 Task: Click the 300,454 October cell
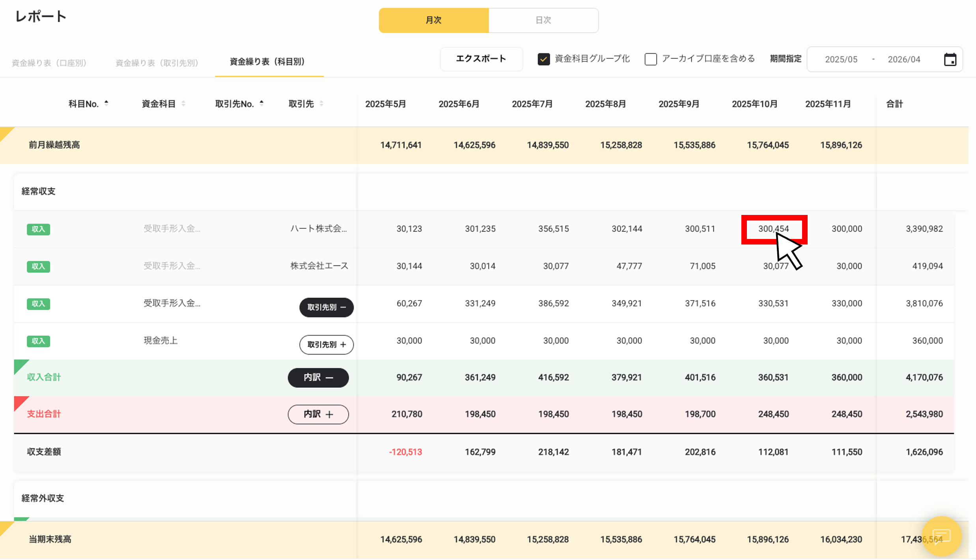(773, 229)
